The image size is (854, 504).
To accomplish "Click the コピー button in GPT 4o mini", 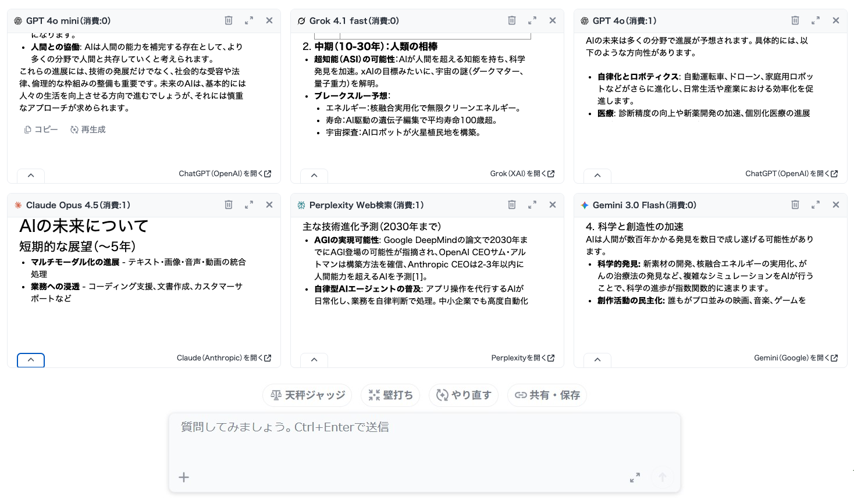I will [x=41, y=130].
